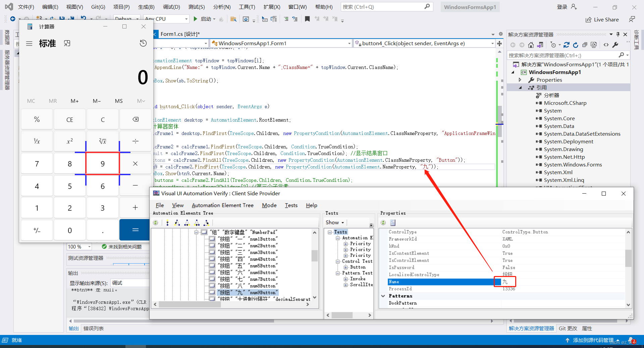
Task: Click the bookmark flag toolbar icon
Action: click(307, 19)
